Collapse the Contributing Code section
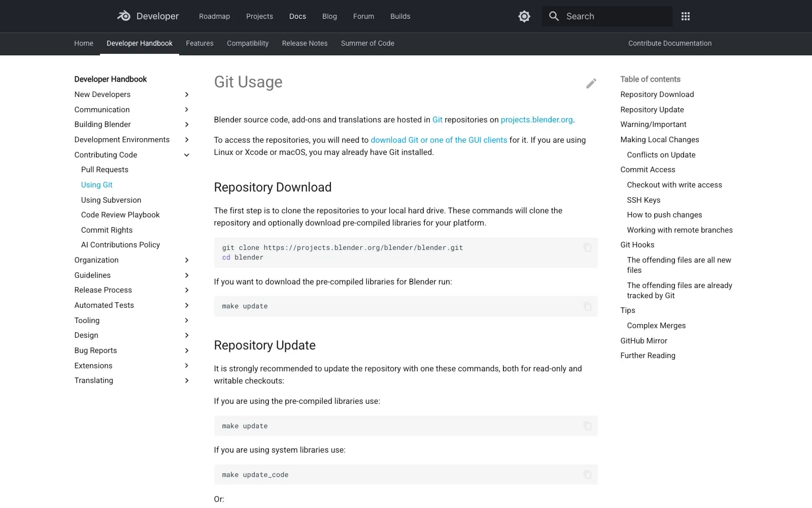 tap(187, 155)
